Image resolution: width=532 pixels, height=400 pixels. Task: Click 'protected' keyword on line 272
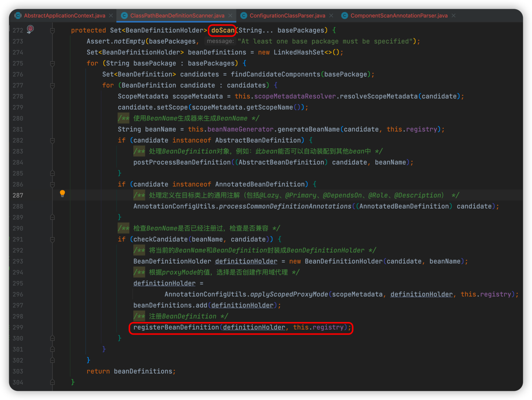pos(89,30)
